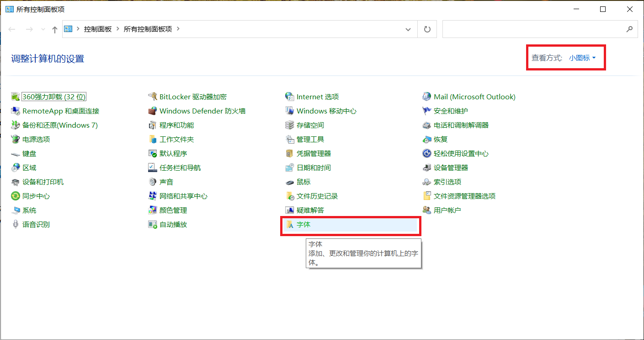The image size is (644, 340).
Task: Click the 颜色管理 icon
Action: tap(153, 210)
